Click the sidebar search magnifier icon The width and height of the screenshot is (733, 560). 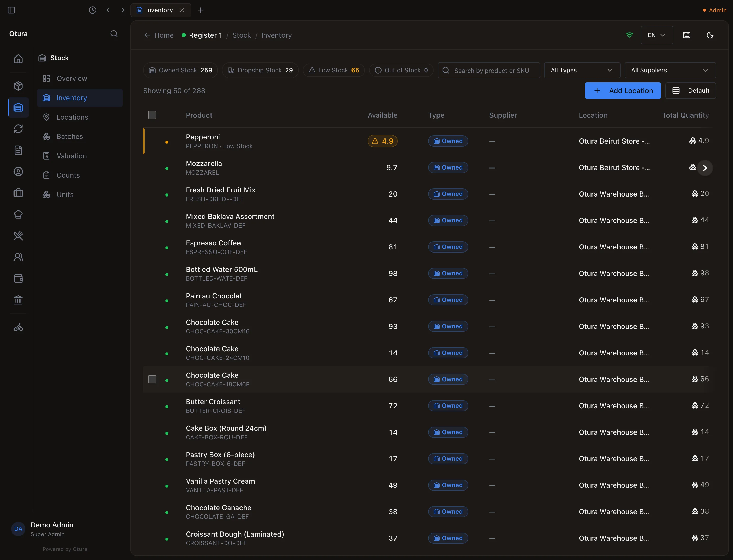(114, 34)
